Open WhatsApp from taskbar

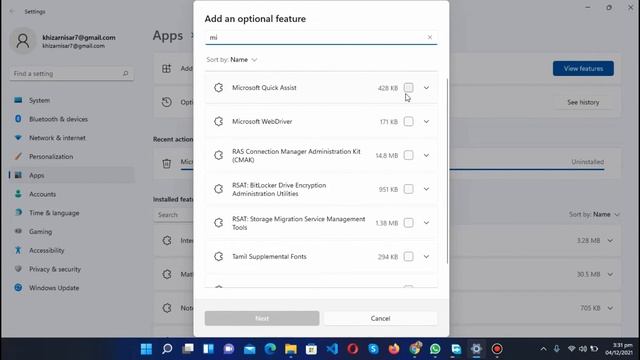435,349
